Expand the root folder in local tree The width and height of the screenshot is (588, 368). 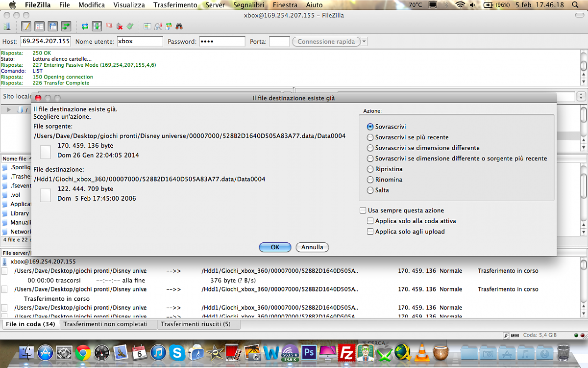coord(9,109)
